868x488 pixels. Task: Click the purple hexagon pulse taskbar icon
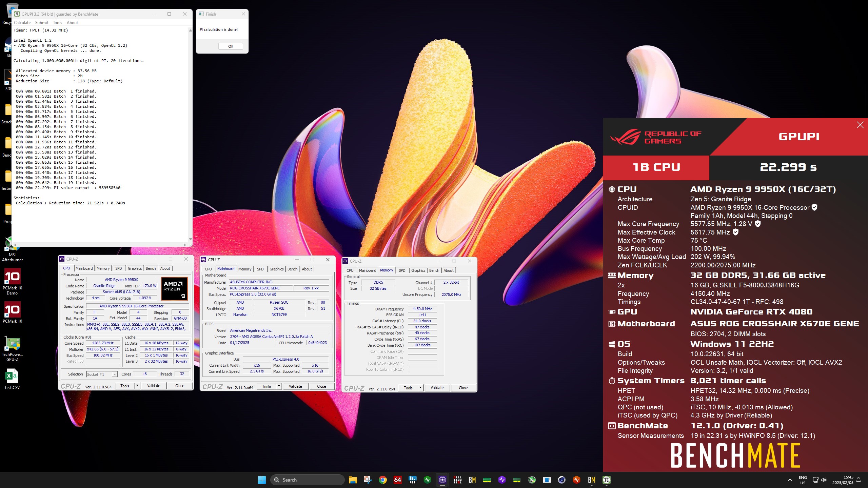502,480
